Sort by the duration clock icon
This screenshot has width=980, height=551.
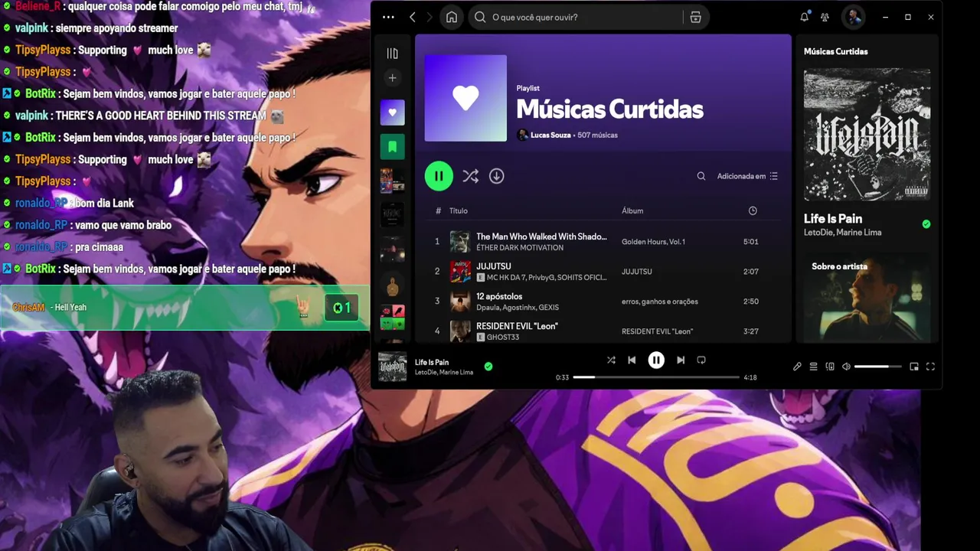(753, 210)
